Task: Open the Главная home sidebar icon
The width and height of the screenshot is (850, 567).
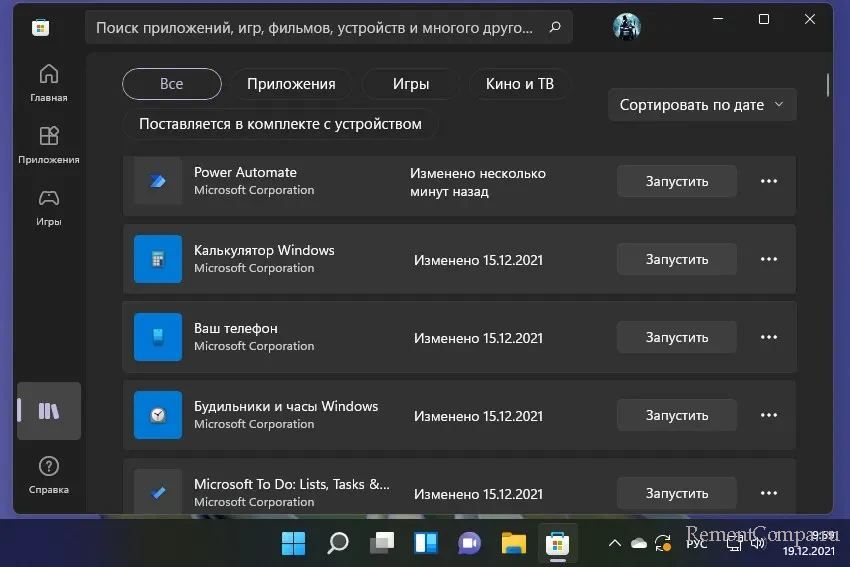Action: coord(48,83)
